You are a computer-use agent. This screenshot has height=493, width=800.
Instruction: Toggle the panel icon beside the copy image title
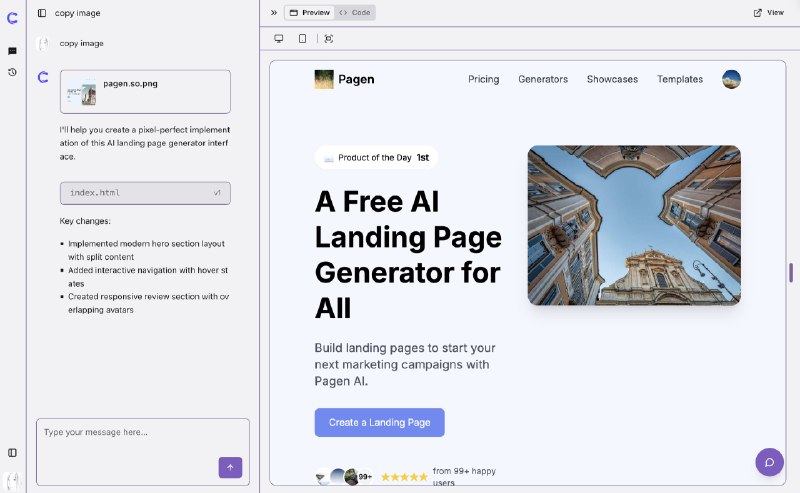point(42,13)
